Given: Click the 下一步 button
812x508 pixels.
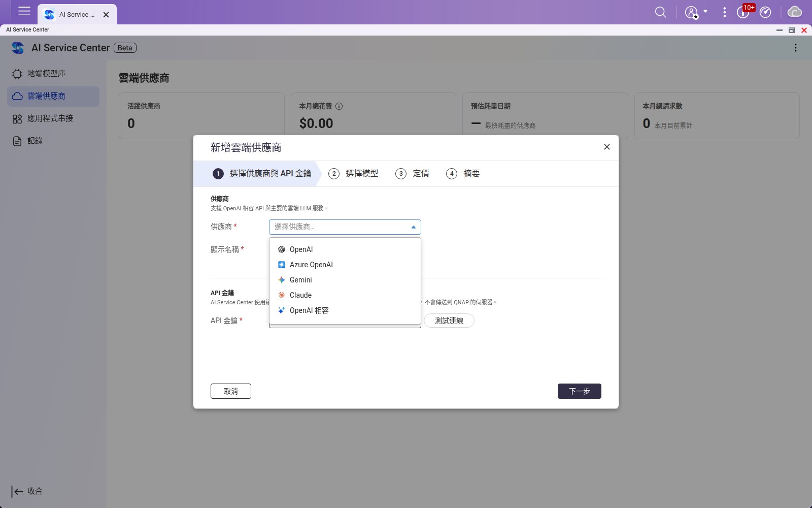Looking at the screenshot, I should [580, 391].
